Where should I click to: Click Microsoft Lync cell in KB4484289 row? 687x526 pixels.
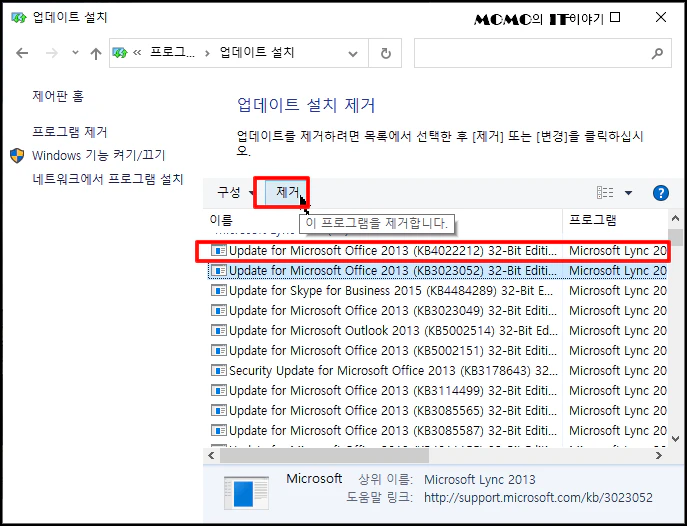click(x=617, y=291)
